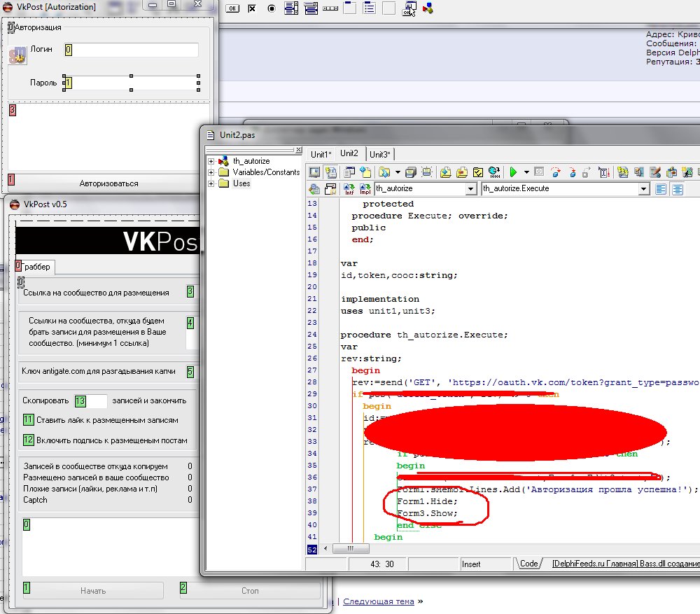Click the Начать button in VkPost form

click(x=93, y=590)
